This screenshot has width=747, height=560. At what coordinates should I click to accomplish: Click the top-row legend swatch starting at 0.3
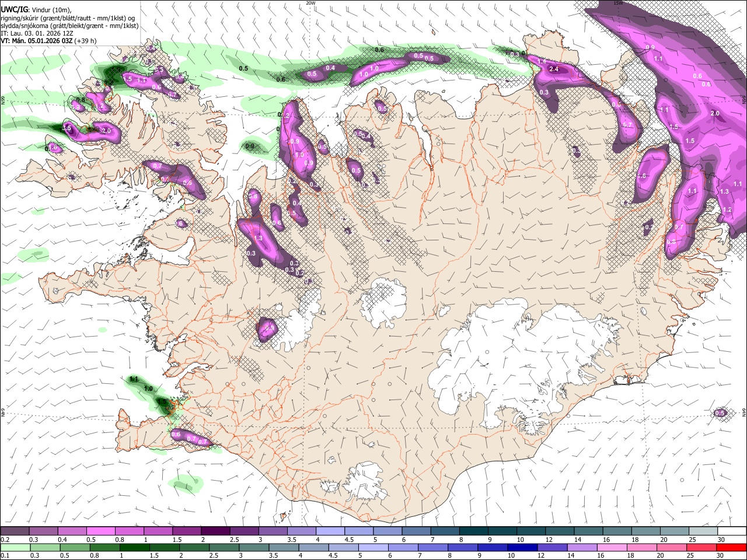[44, 531]
